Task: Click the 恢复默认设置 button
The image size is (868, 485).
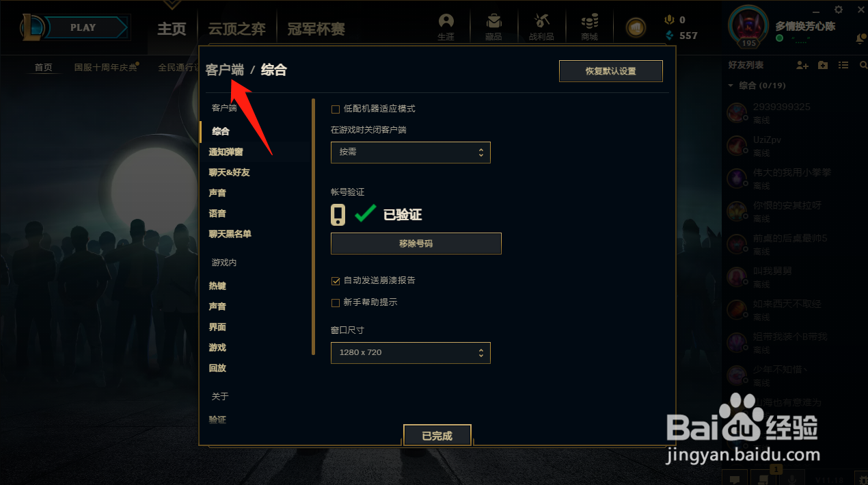Action: pos(611,71)
